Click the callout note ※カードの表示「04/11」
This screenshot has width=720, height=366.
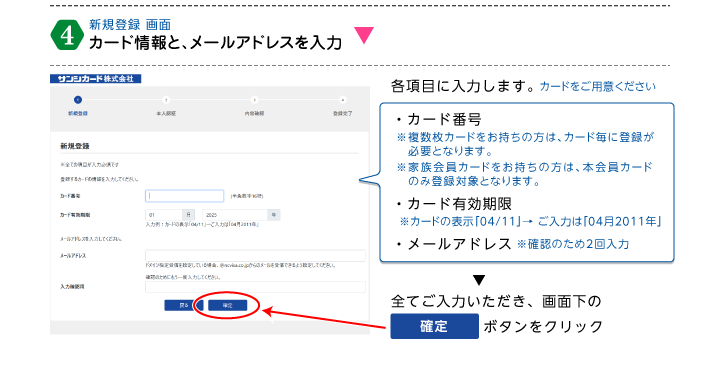tap(530, 222)
